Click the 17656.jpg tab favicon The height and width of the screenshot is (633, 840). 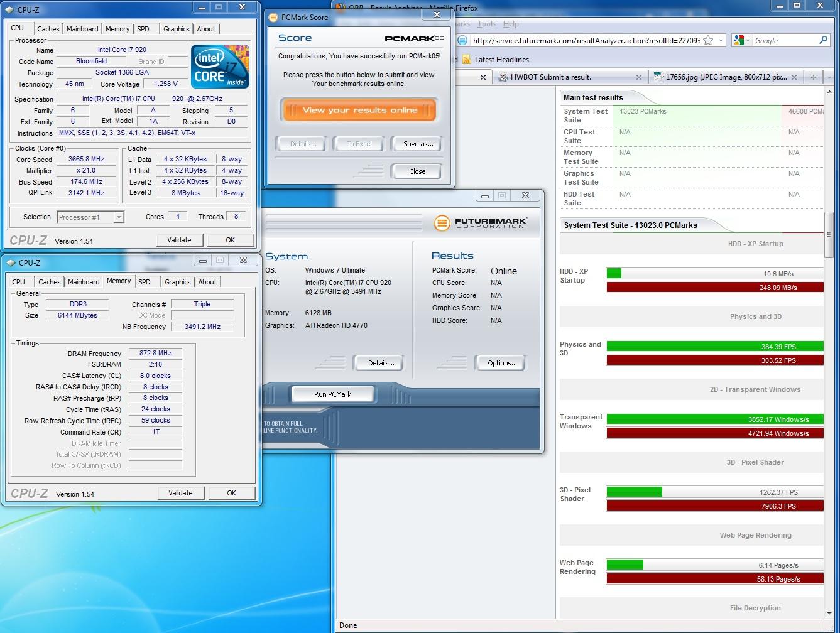point(658,77)
